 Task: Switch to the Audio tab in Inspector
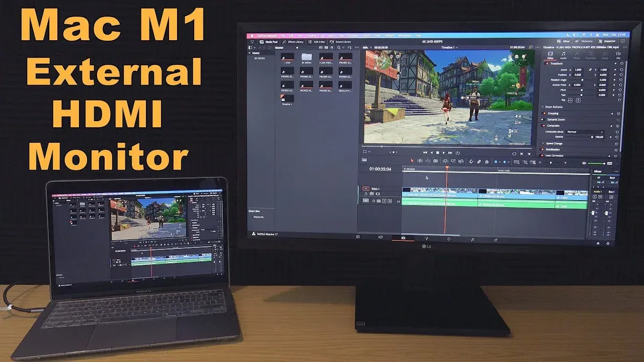click(x=563, y=55)
